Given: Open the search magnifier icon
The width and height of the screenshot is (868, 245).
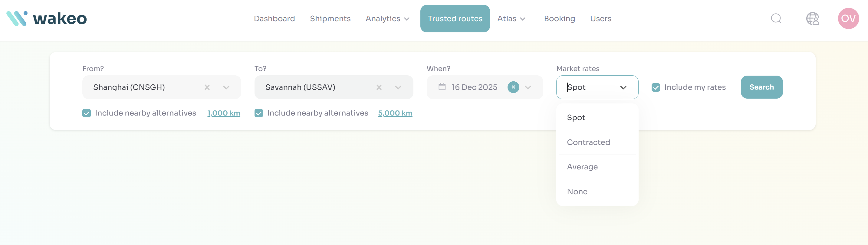Looking at the screenshot, I should pyautogui.click(x=776, y=18).
